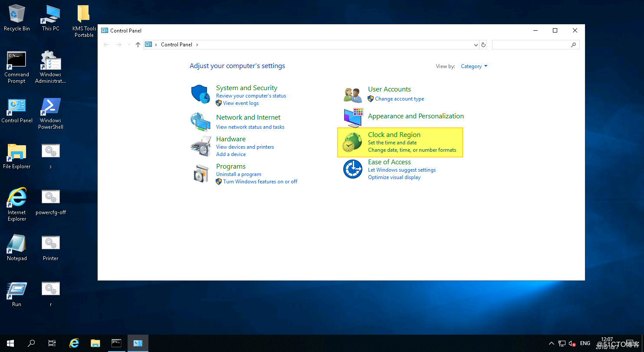Open the address bar history dropdown arrow
644x352 pixels.
click(x=476, y=45)
